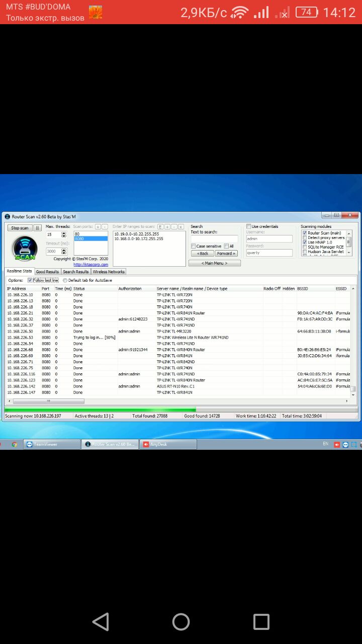This screenshot has width=362, height=644.
Task: Toggle the Follow last line checkbox
Action: pyautogui.click(x=30, y=280)
